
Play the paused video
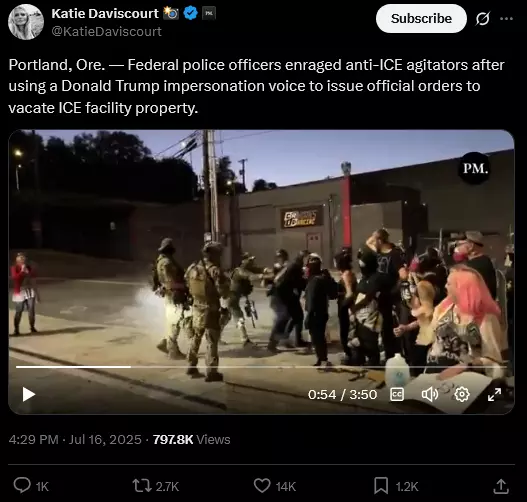click(x=29, y=394)
